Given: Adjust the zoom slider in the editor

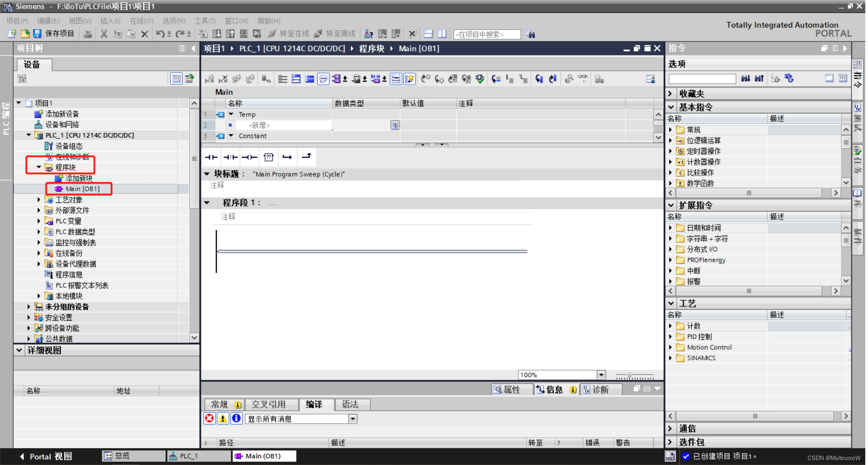Looking at the screenshot, I should (x=630, y=375).
